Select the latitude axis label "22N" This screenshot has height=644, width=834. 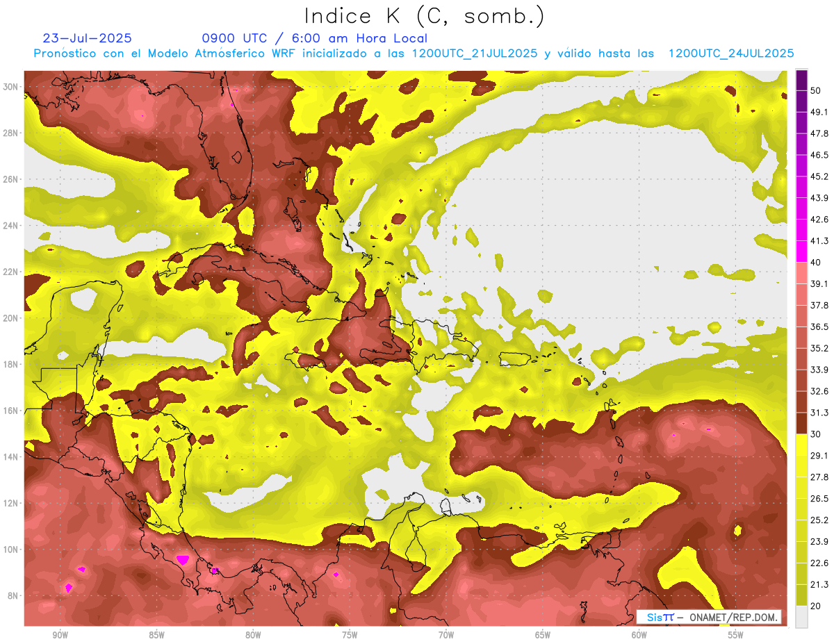[x=10, y=272]
